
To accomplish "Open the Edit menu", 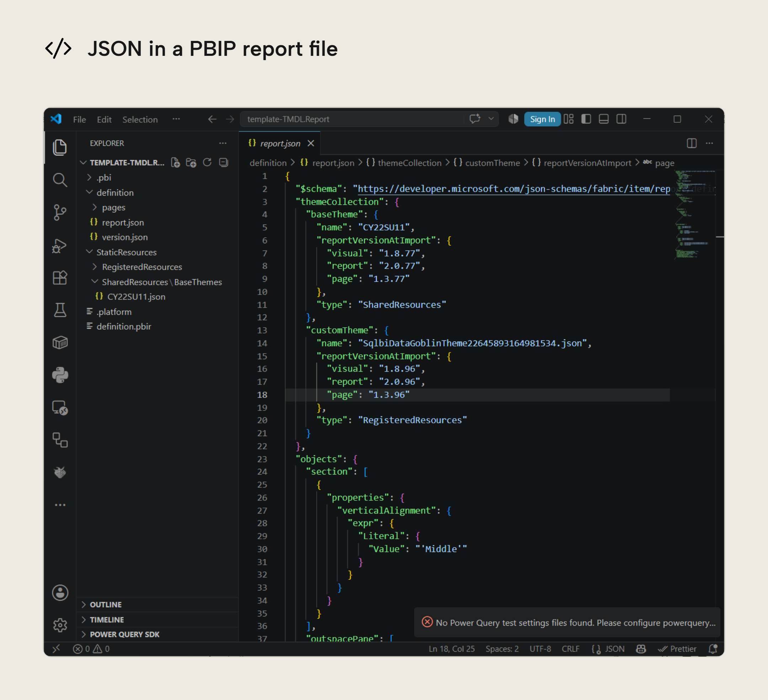I will [104, 119].
